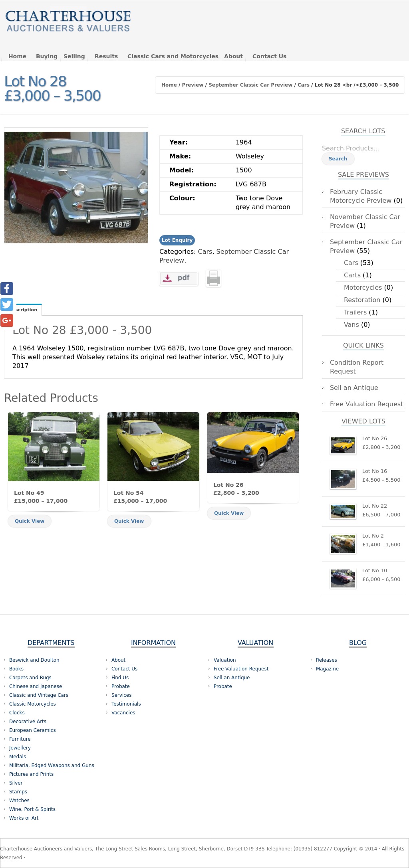Open the Find Us footer link

pyautogui.click(x=120, y=678)
